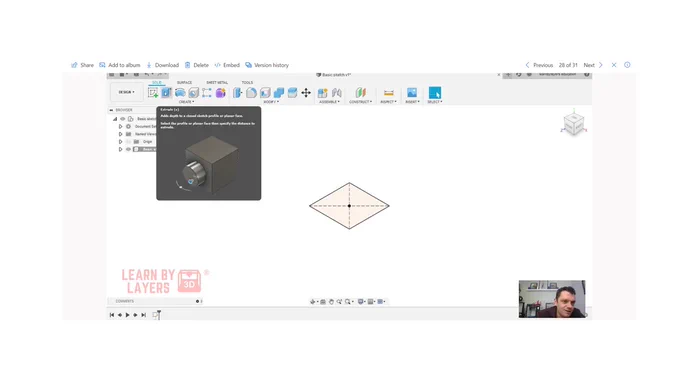The height and width of the screenshot is (383, 680).
Task: Pick the Hole tool icon
Action: pyautogui.click(x=193, y=92)
